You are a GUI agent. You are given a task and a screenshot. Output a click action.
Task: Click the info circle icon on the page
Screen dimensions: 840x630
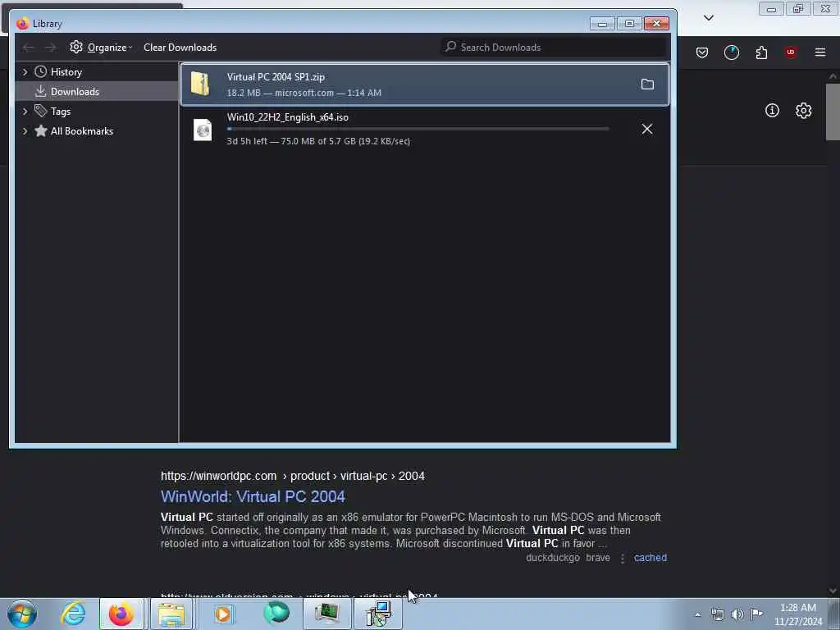point(772,111)
